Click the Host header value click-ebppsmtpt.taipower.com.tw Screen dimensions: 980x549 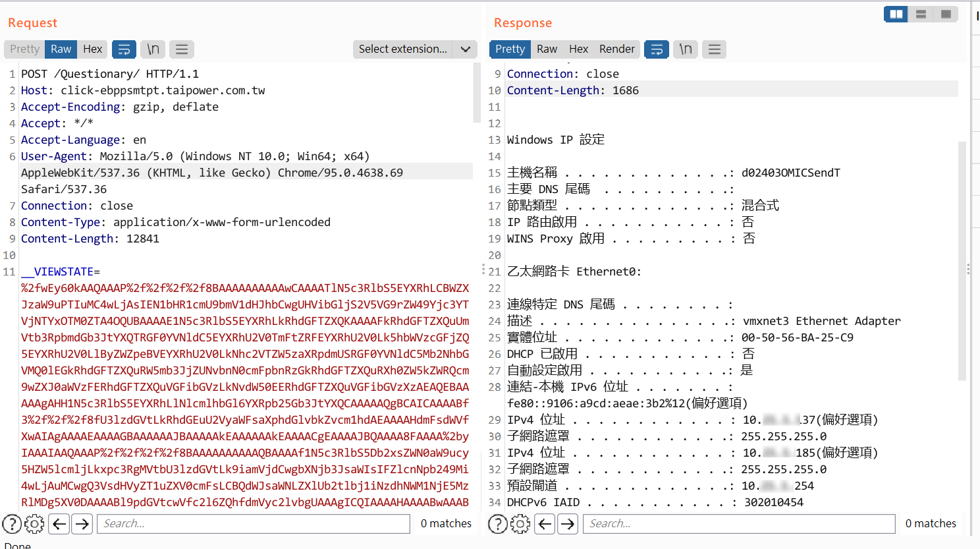pyautogui.click(x=163, y=90)
